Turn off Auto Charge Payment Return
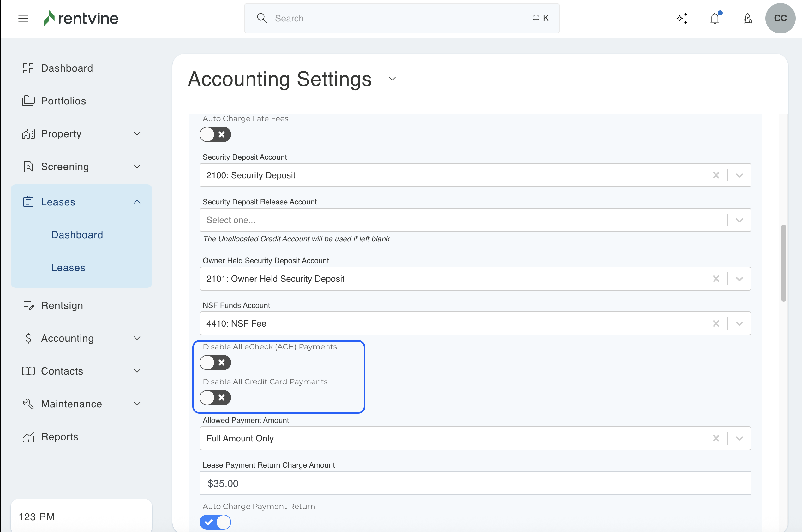802x532 pixels. pyautogui.click(x=215, y=522)
